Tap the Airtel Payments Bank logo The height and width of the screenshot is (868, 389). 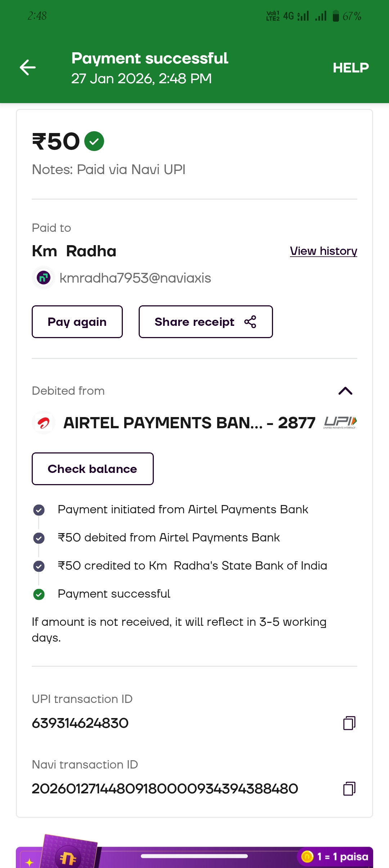tap(44, 422)
